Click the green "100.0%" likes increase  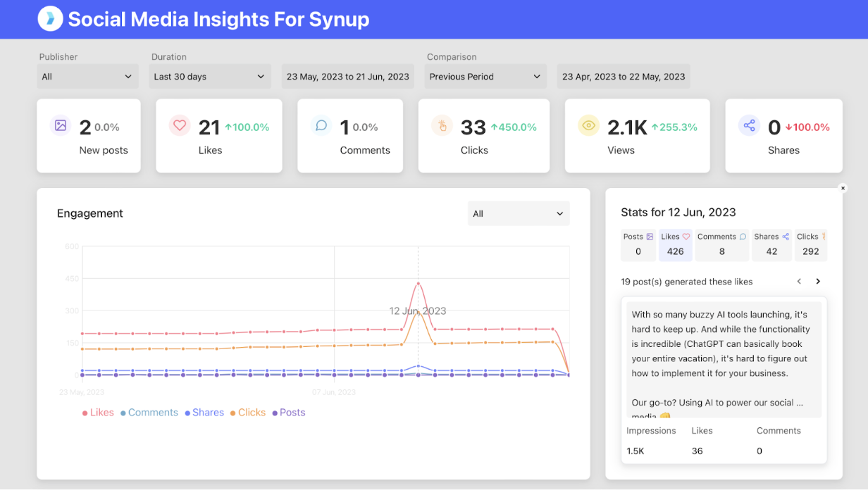247,127
